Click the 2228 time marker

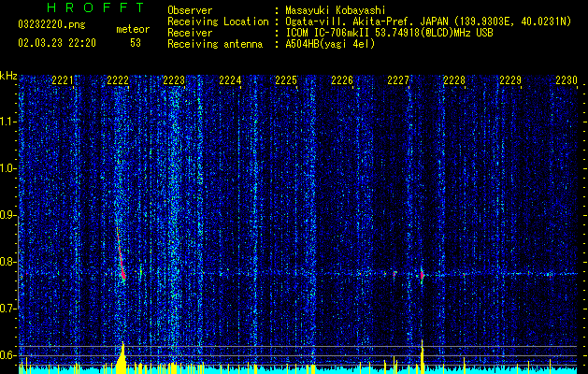[x=454, y=80]
